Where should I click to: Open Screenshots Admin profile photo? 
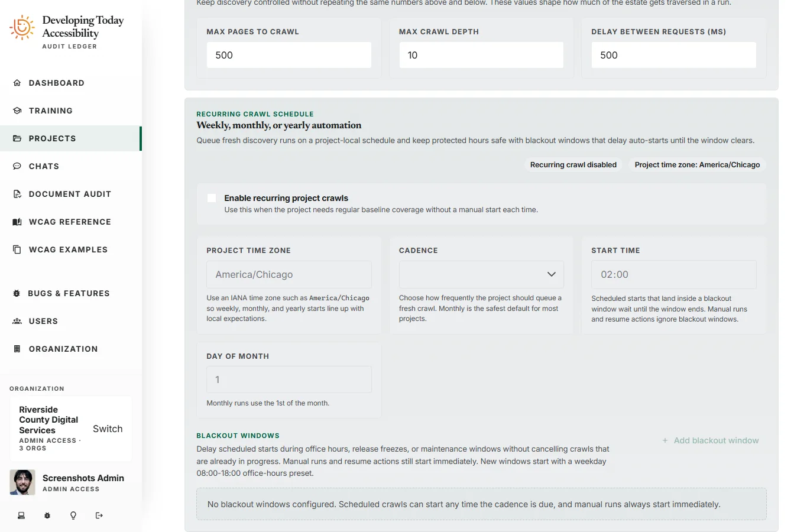pyautogui.click(x=22, y=482)
